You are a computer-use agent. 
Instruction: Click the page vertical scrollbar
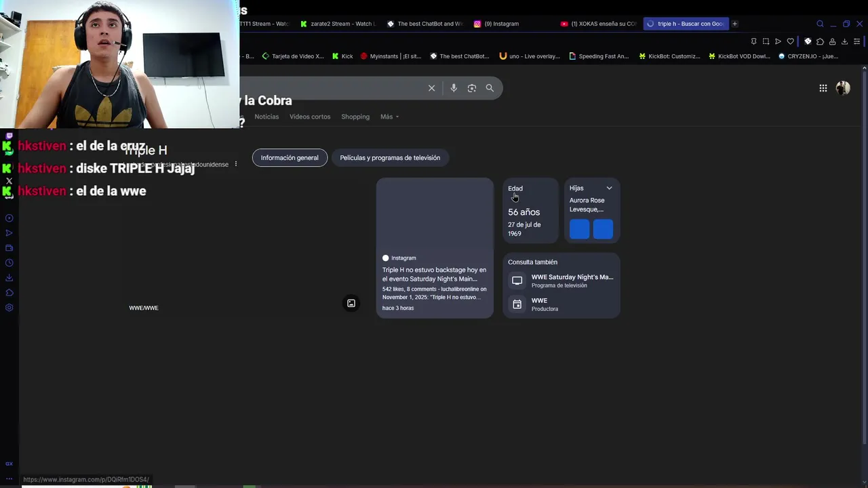[865, 258]
